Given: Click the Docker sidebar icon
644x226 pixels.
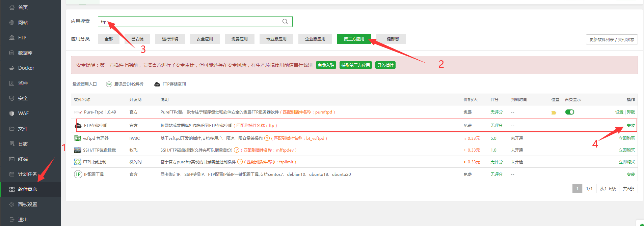Looking at the screenshot, I should [x=12, y=68].
